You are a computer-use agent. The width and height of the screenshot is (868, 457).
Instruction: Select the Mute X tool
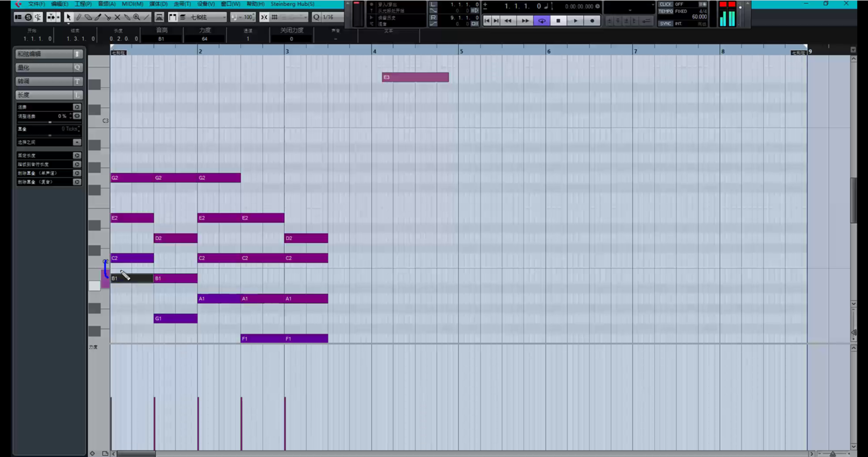[118, 17]
